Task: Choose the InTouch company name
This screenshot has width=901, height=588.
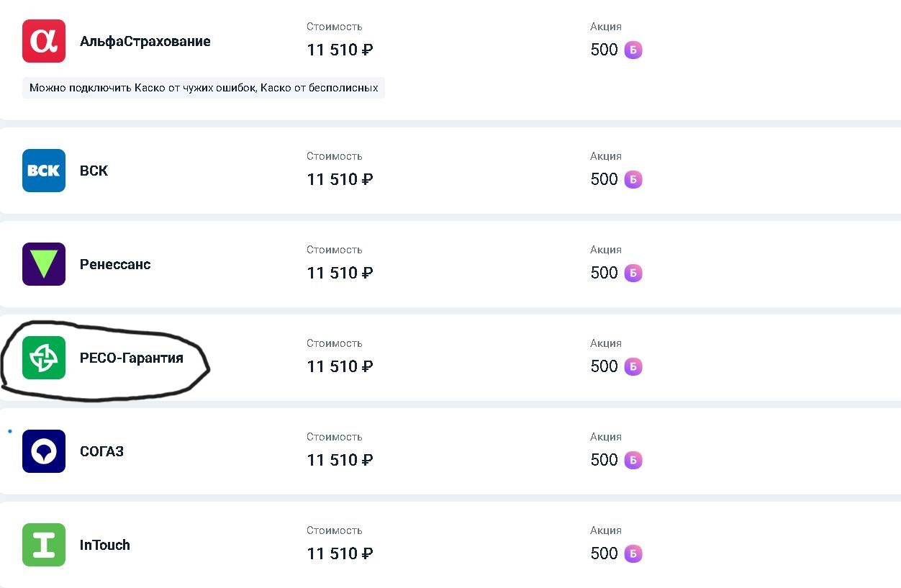Action: click(x=105, y=546)
